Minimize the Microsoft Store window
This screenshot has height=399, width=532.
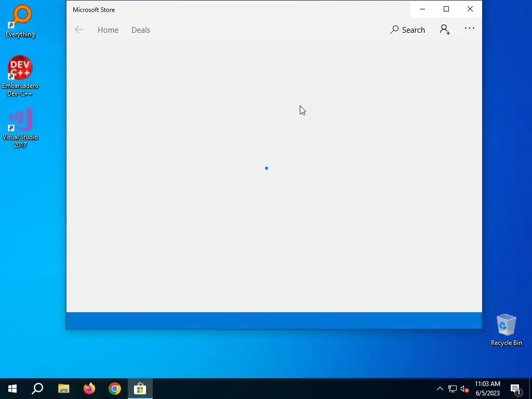coord(422,9)
